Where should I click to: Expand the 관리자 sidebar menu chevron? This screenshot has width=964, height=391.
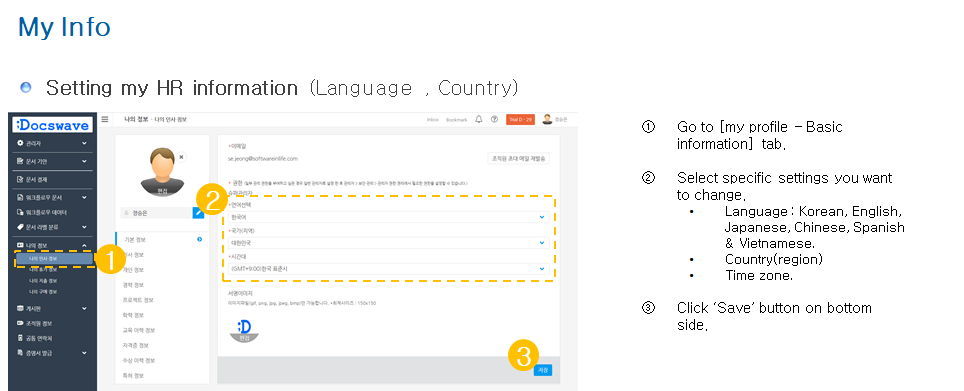tap(84, 143)
